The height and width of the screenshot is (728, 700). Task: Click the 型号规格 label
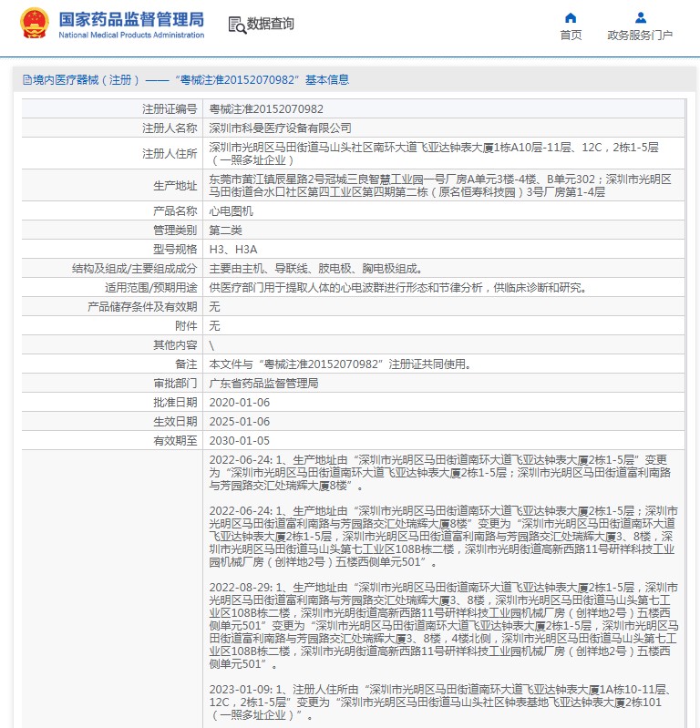[175, 250]
